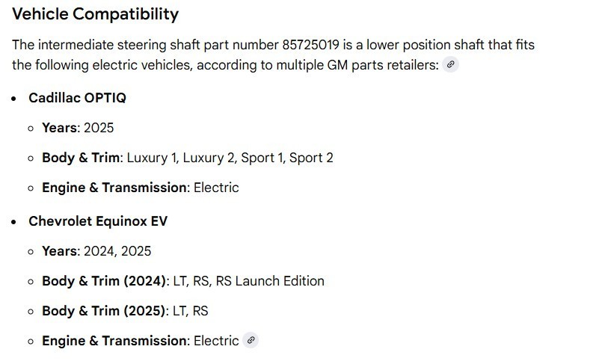Open the source link icon after Equinox EV "Electric"

pos(251,341)
